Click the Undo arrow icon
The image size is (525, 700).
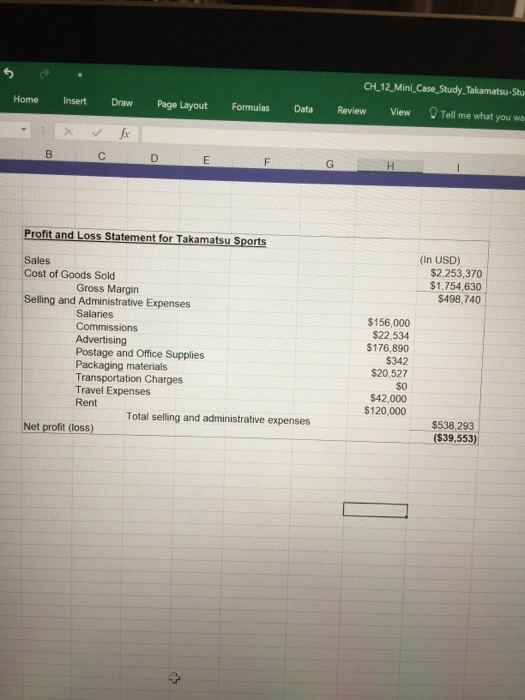coord(8,72)
